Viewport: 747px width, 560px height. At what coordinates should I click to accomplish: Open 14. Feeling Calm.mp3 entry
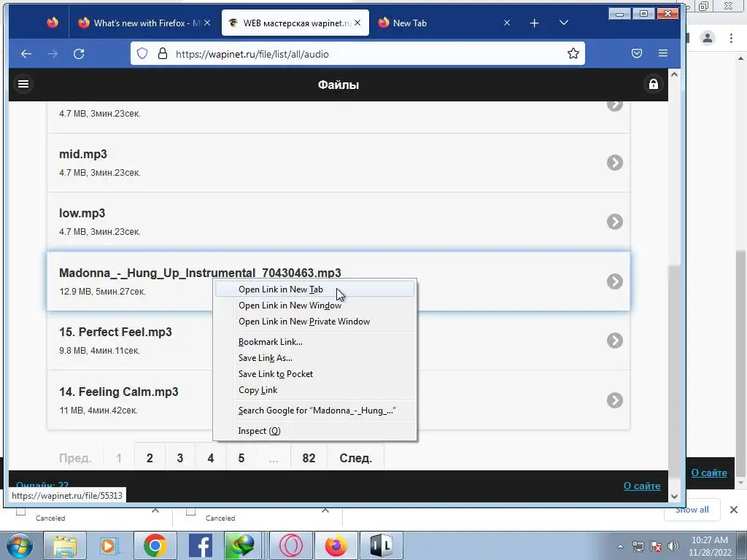338,400
